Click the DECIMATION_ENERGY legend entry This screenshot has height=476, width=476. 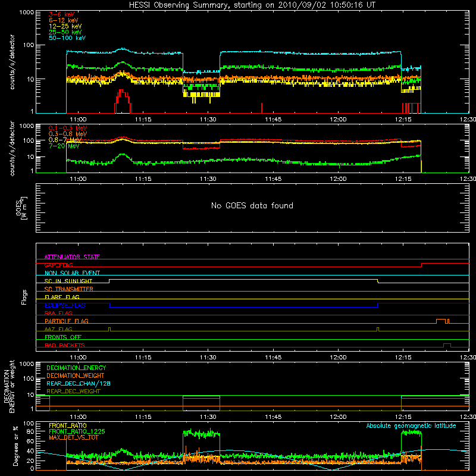click(76, 368)
